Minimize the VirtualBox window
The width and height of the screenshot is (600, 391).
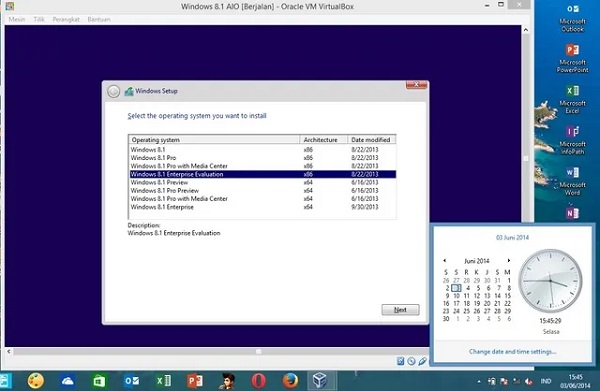487,5
